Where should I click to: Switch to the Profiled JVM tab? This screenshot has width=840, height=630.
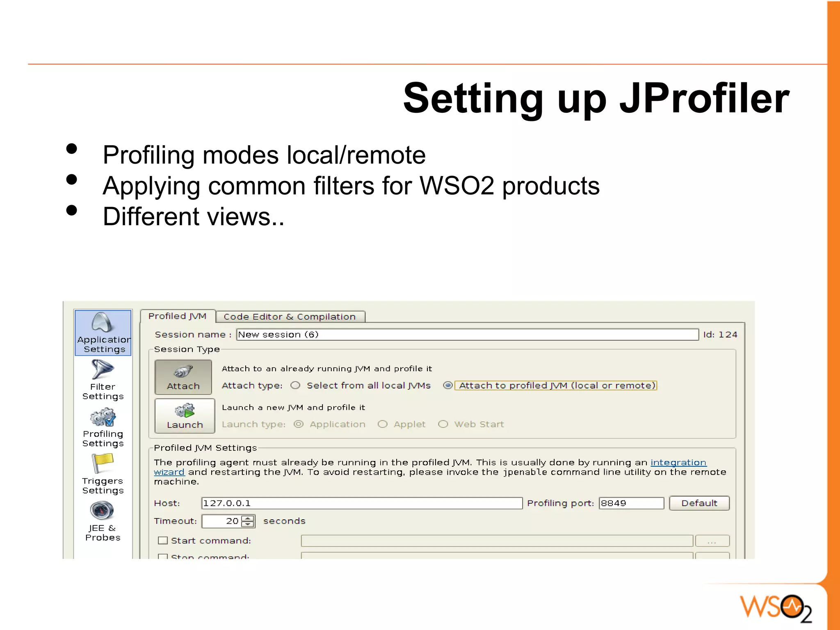point(177,316)
